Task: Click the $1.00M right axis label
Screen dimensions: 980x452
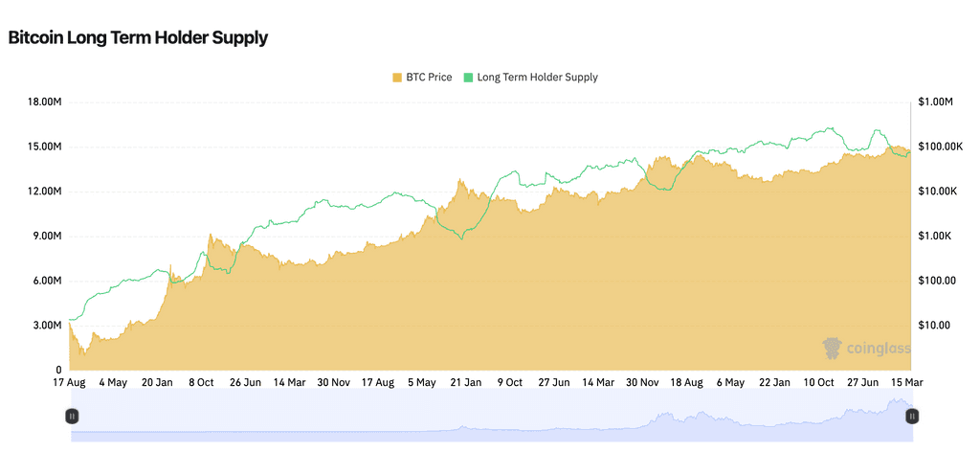Action: point(935,102)
